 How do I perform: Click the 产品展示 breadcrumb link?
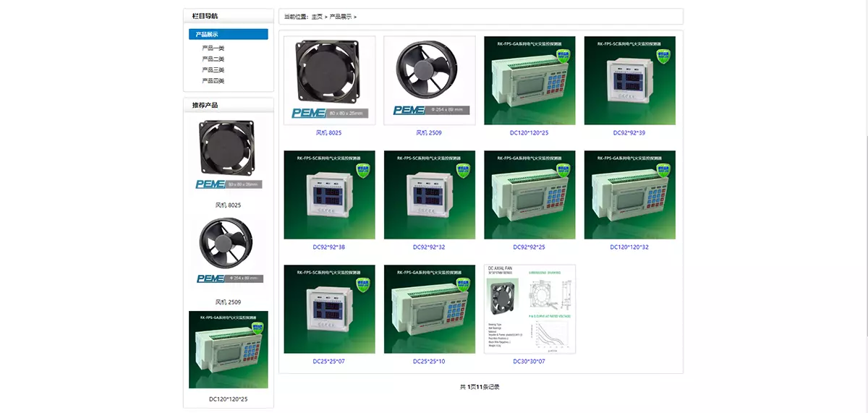tap(340, 17)
